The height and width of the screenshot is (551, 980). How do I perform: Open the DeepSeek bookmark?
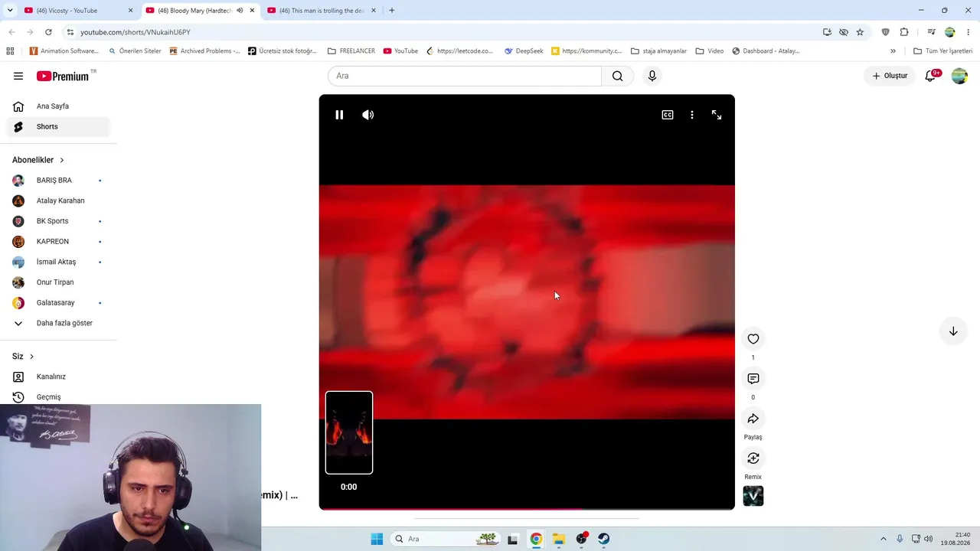point(524,51)
